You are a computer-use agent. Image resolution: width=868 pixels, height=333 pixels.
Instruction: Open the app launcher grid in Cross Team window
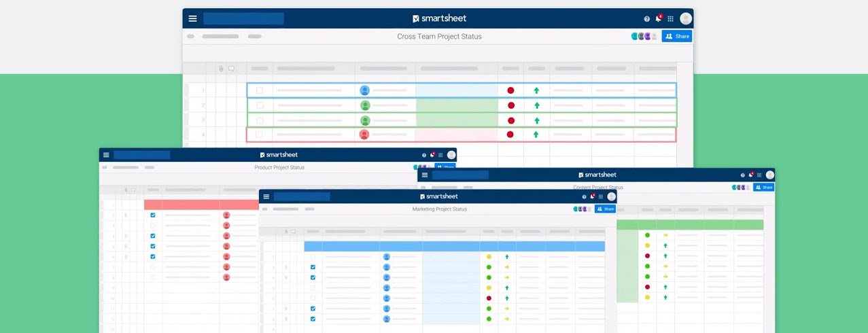tap(670, 19)
